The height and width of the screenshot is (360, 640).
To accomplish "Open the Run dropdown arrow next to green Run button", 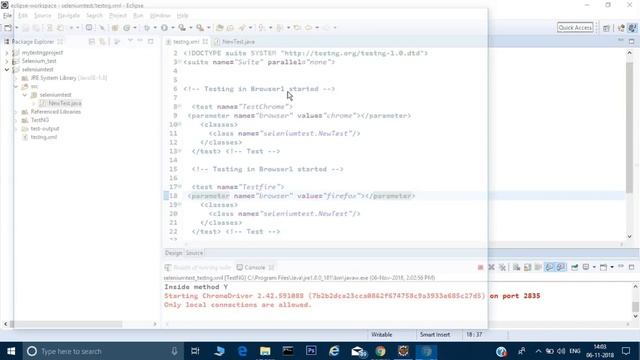I will click(x=173, y=28).
